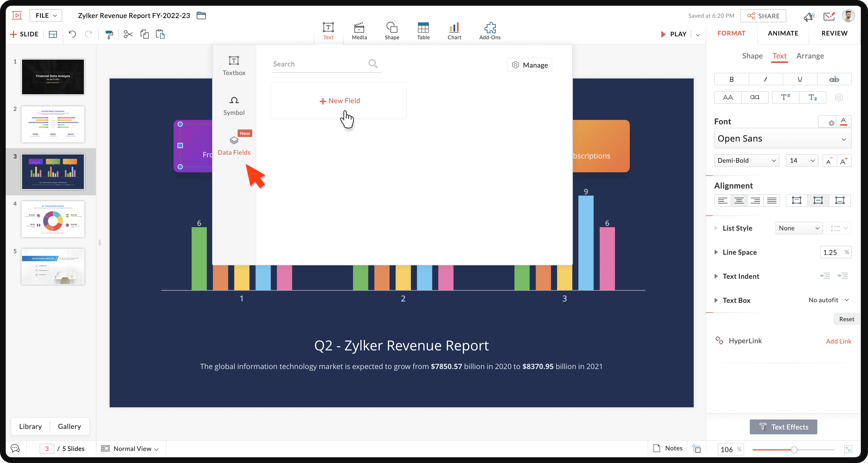
Task: Toggle subscript formatting
Action: pyautogui.click(x=812, y=97)
